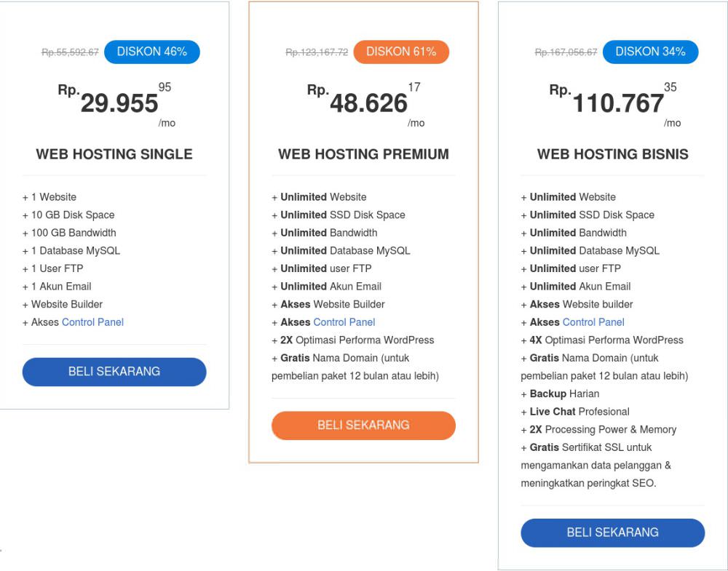Viewport: 728px width, 571px height.
Task: Click the Rp. 110.767 monthly price
Action: (x=617, y=103)
